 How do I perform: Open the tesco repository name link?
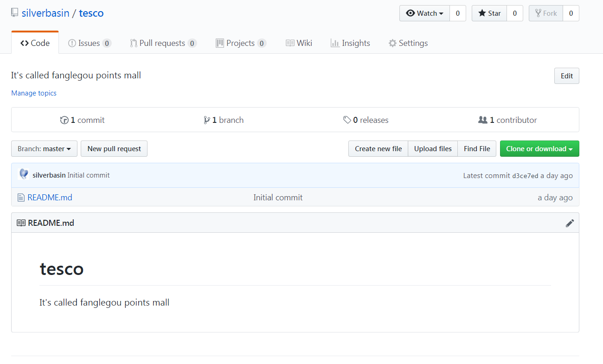coord(91,13)
